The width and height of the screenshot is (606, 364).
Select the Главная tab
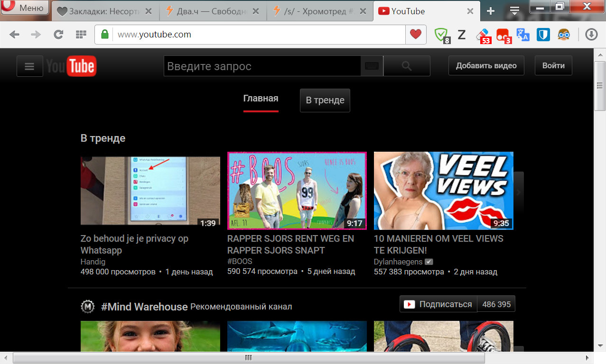click(261, 99)
